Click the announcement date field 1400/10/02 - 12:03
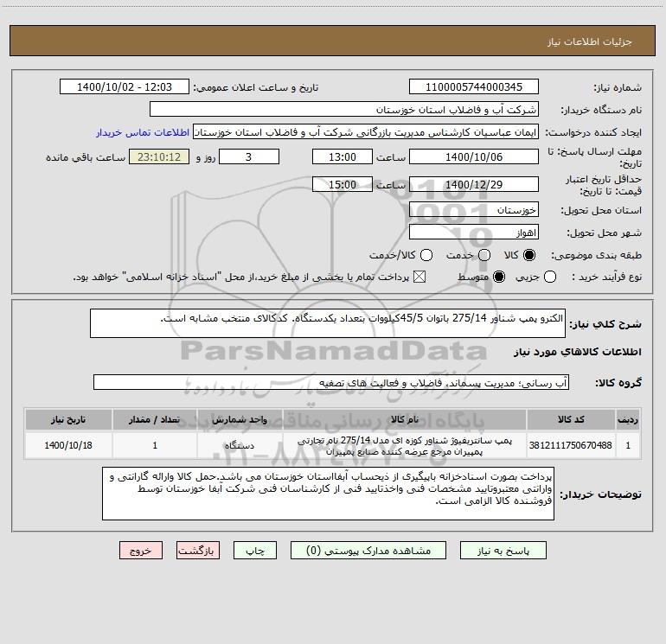The height and width of the screenshot is (644, 666). point(125,87)
